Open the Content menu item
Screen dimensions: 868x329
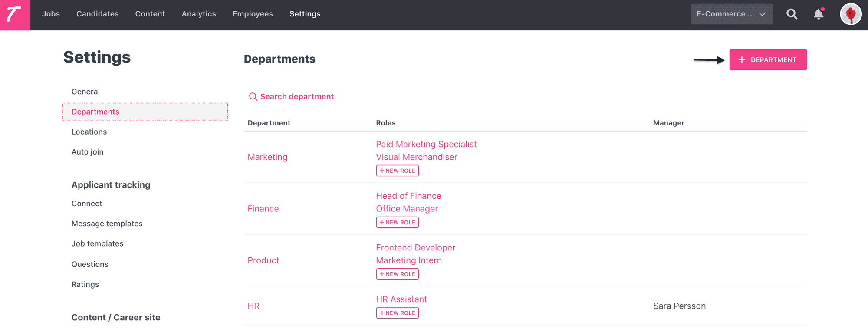point(150,14)
